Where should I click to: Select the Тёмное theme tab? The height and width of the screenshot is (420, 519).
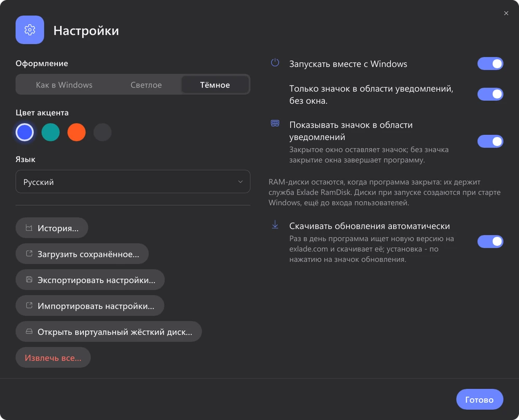coord(215,85)
